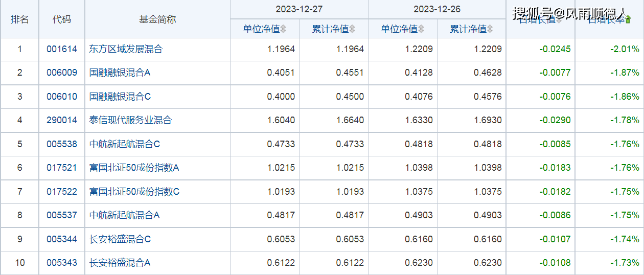Open the 中航新起航混合C fund link

125,144
